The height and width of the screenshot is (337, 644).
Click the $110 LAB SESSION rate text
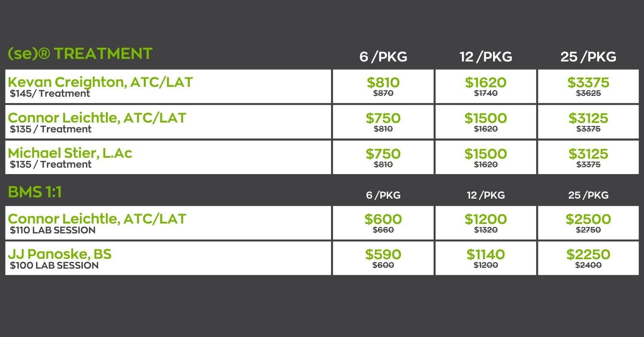53,230
